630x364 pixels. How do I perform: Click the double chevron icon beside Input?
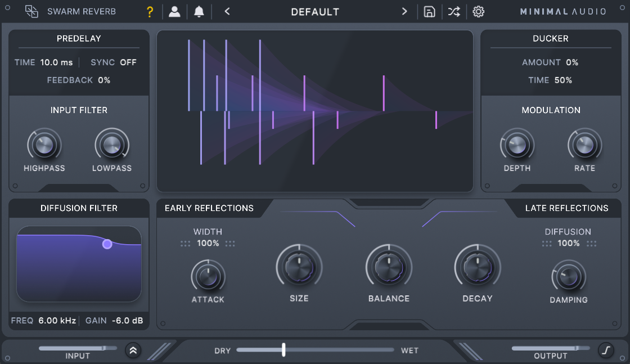click(133, 350)
